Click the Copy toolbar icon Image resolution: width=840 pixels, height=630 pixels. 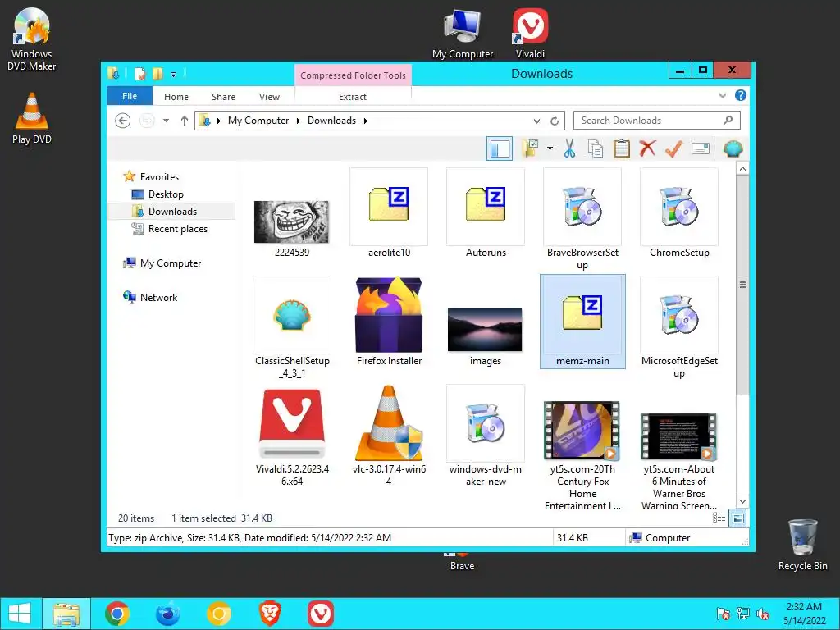pos(596,148)
